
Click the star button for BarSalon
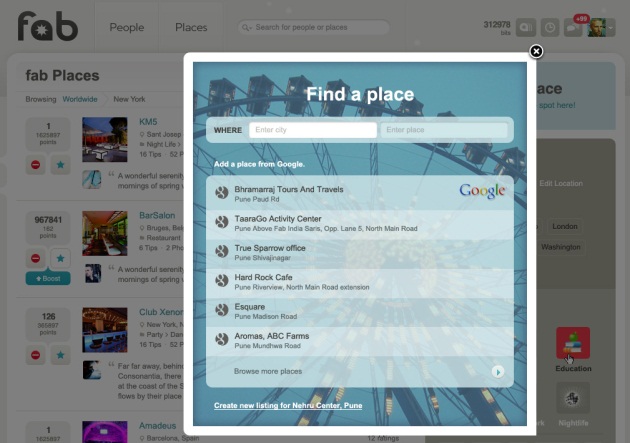pyautogui.click(x=60, y=258)
